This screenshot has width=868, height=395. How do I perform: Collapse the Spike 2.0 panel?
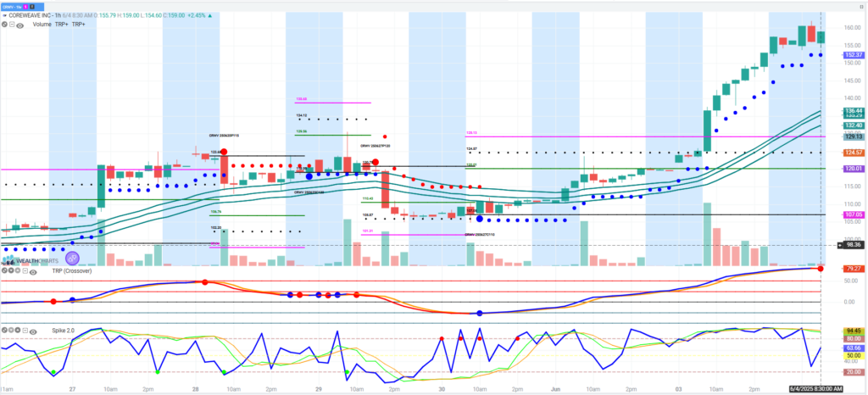25,331
